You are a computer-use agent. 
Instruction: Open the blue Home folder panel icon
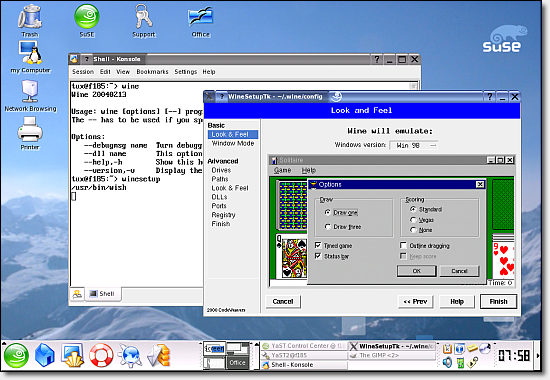coord(44,355)
